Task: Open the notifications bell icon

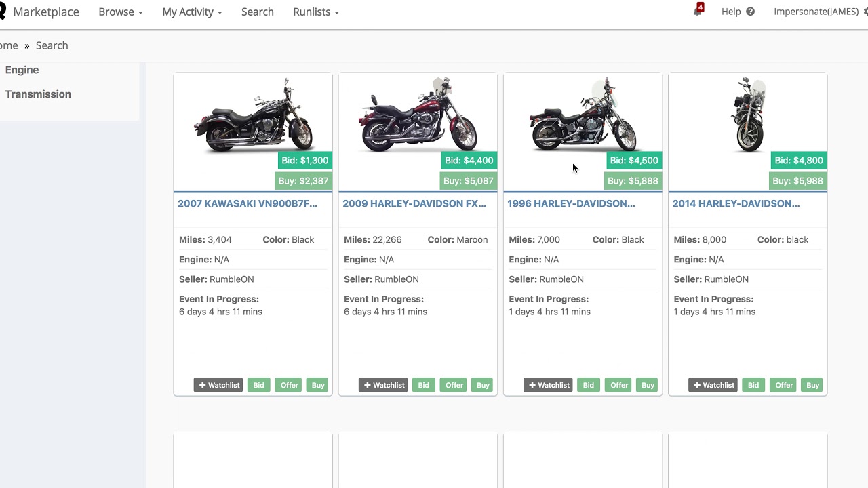Action: tap(698, 11)
